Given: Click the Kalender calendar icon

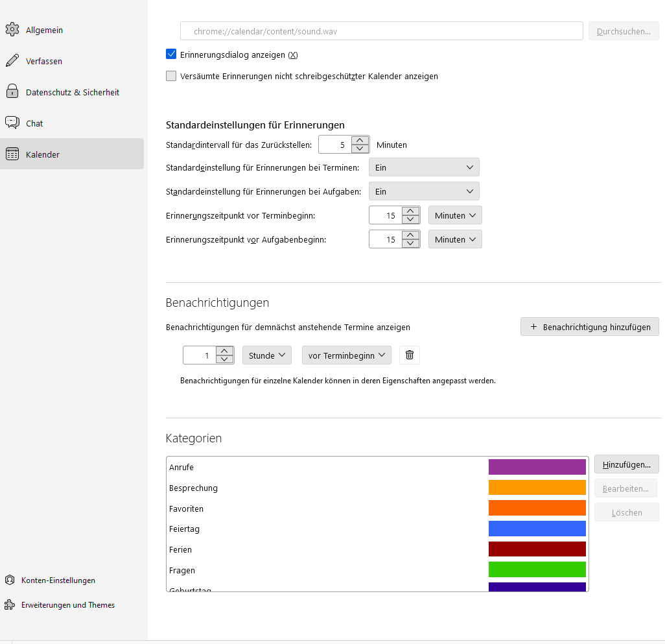Looking at the screenshot, I should click(12, 154).
